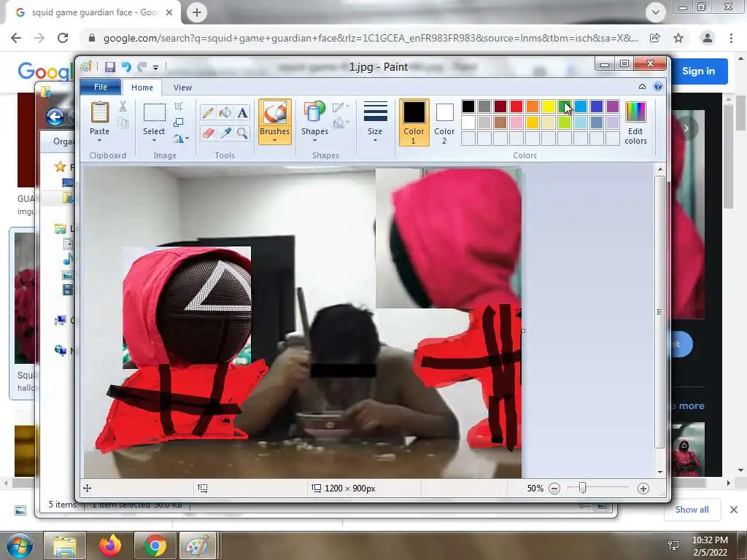Pick the yellow color swatch

tap(549, 106)
